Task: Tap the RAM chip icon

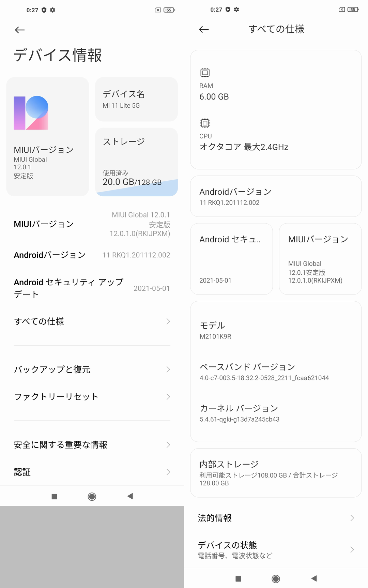Action: (205, 73)
